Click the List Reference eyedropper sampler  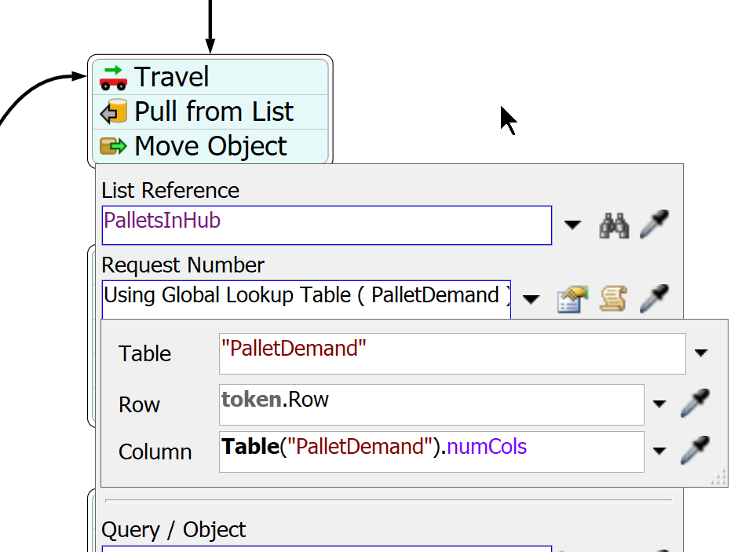click(x=655, y=225)
